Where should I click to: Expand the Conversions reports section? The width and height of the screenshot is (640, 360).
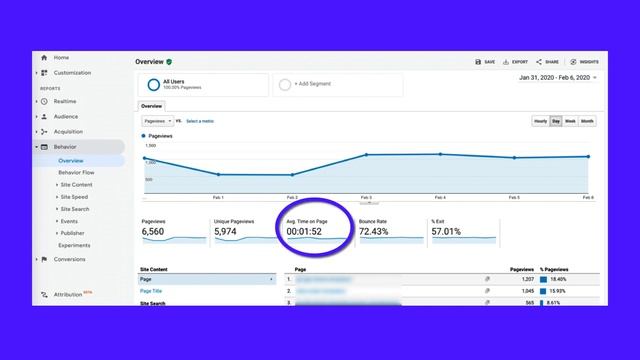[x=36, y=259]
